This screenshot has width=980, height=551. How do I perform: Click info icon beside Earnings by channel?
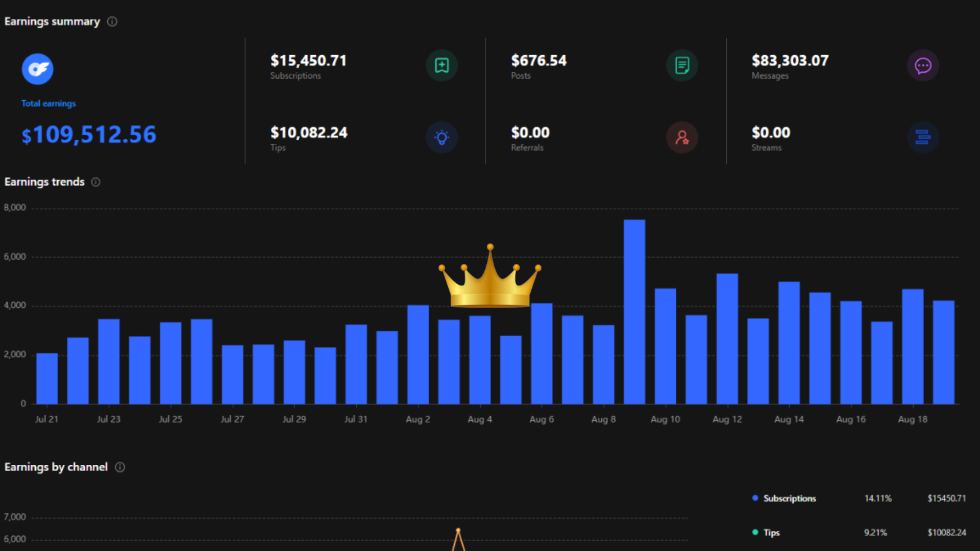click(120, 467)
